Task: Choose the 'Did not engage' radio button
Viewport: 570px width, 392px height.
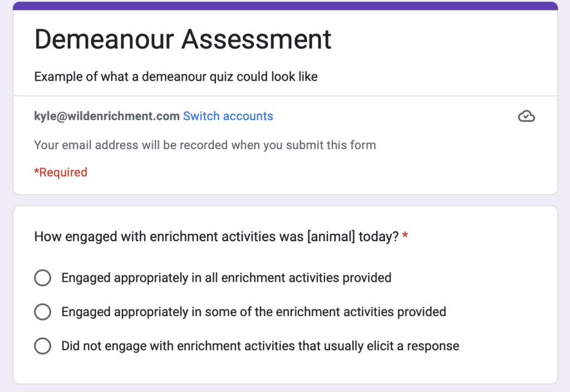Action: 42,346
